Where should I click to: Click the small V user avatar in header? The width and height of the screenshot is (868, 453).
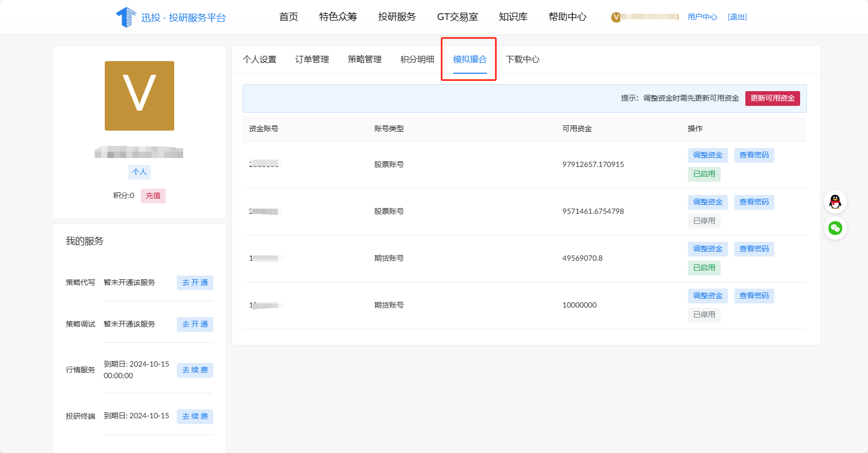616,17
